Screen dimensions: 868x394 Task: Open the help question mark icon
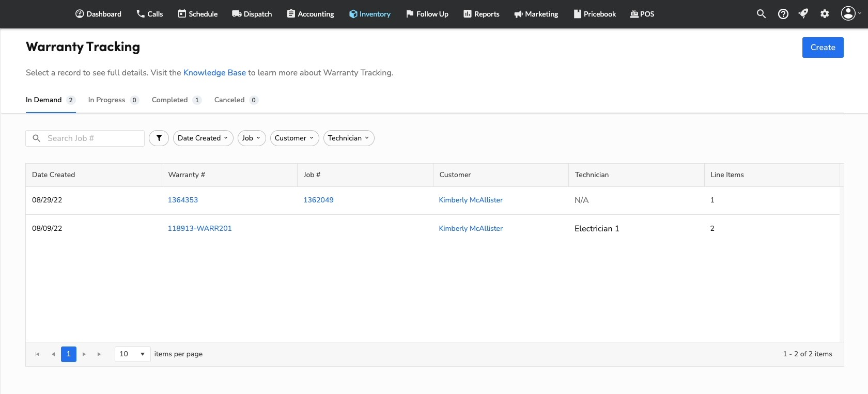click(783, 14)
